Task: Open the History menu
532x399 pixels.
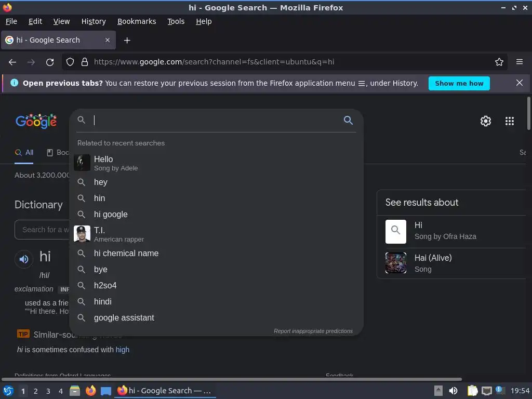Action: tap(94, 21)
